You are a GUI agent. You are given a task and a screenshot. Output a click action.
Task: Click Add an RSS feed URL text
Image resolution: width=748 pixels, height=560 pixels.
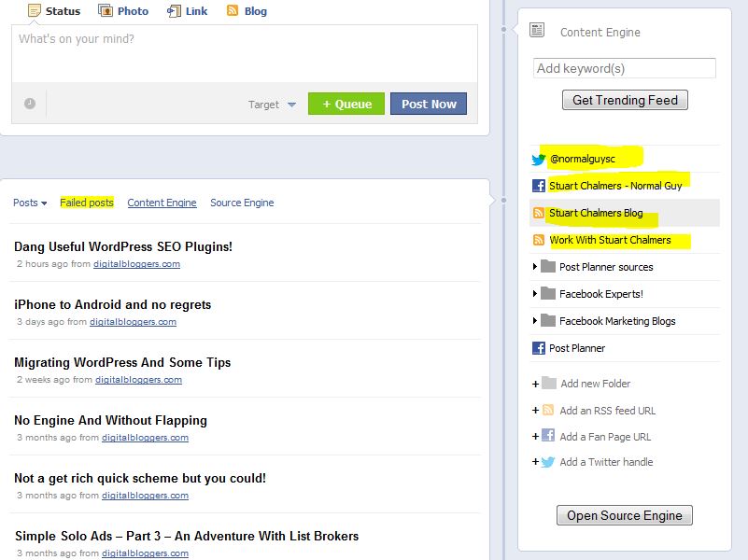(x=607, y=411)
